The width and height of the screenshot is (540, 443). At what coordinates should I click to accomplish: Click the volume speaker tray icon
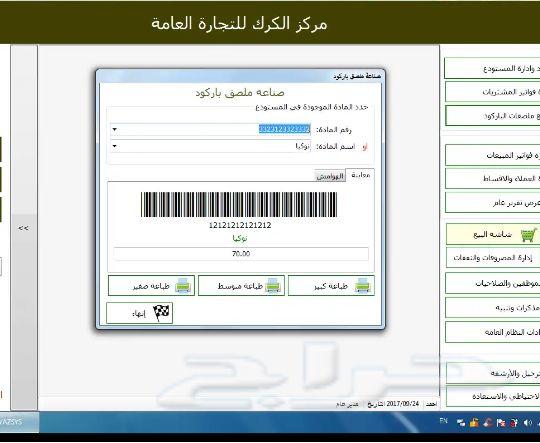[527, 423]
